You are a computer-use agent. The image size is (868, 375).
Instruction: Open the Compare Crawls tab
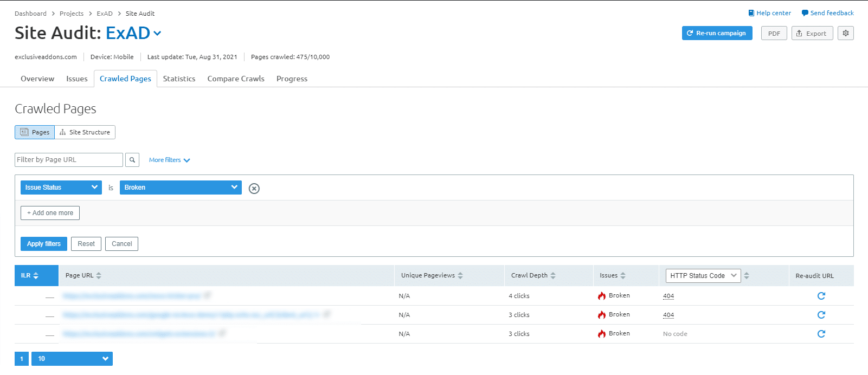(236, 79)
